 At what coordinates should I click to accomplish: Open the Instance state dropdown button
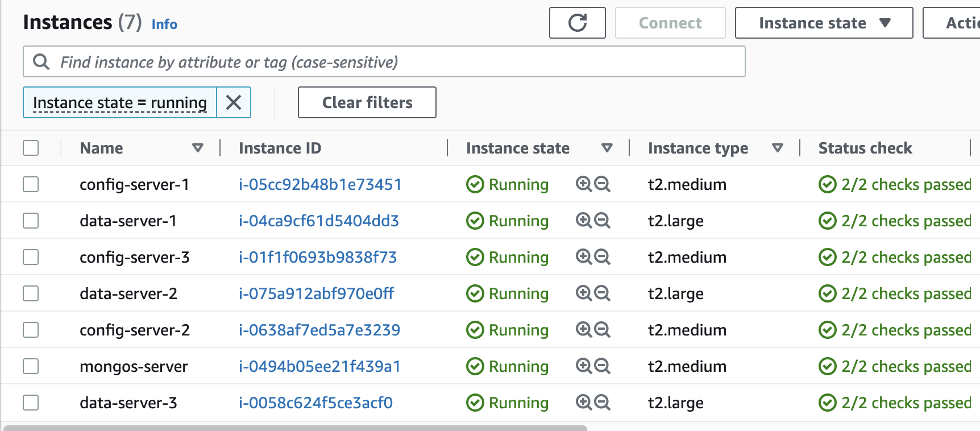824,23
